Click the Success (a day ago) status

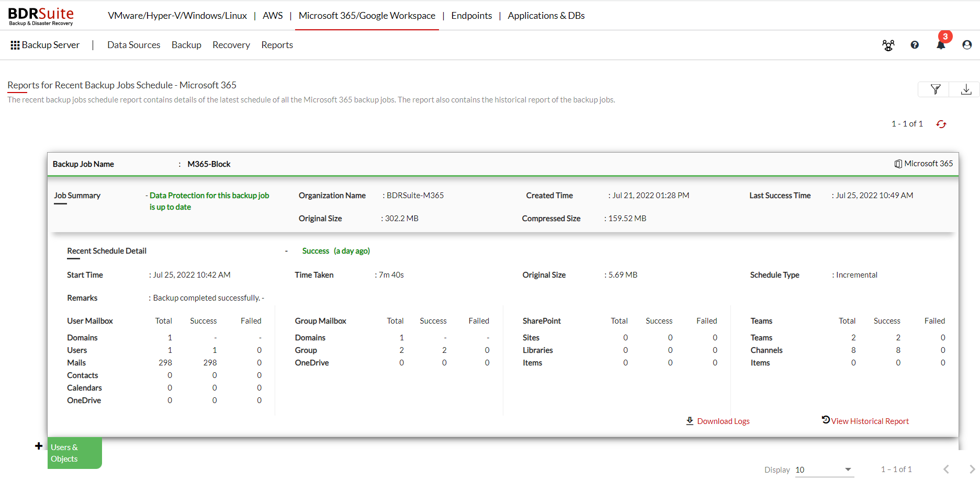point(336,251)
